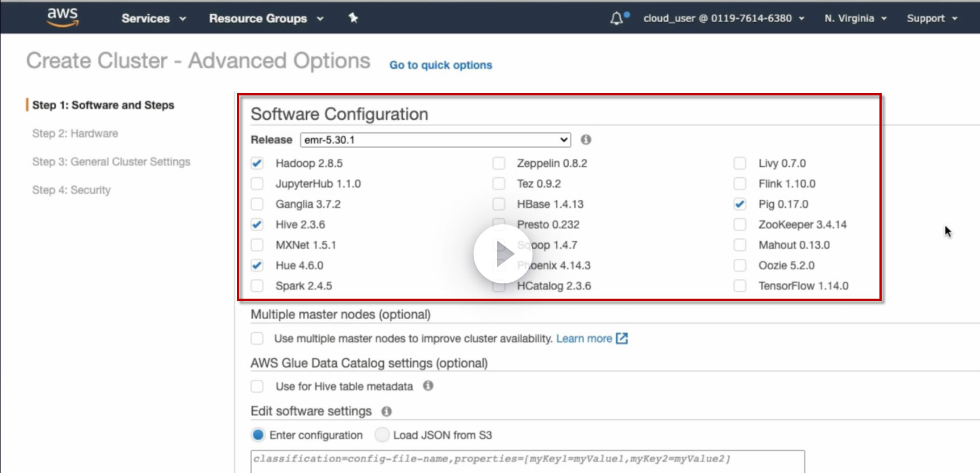Click the AWS logo home icon
Image resolution: width=980 pixels, height=473 pixels.
coord(62,17)
